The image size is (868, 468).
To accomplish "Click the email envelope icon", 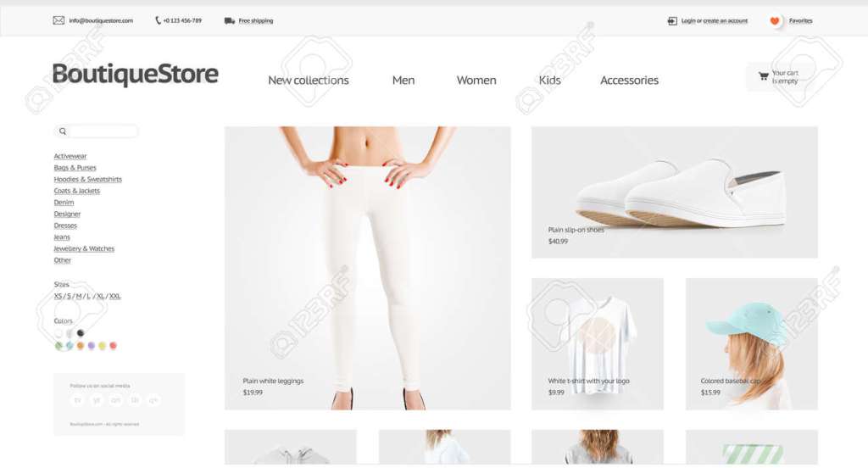I will pyautogui.click(x=58, y=20).
